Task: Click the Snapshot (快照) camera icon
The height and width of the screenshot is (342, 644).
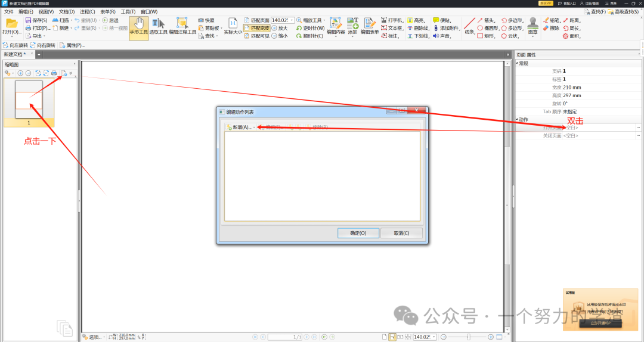Action: [201, 20]
